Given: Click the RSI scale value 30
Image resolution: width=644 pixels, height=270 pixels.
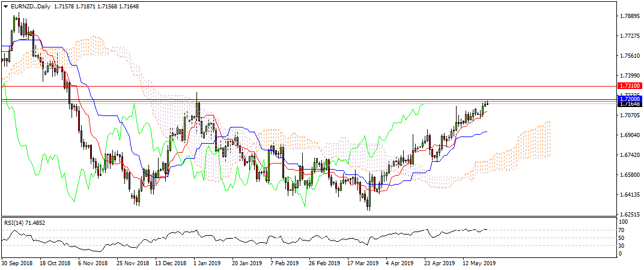Looking at the screenshot, I should pos(622,245).
